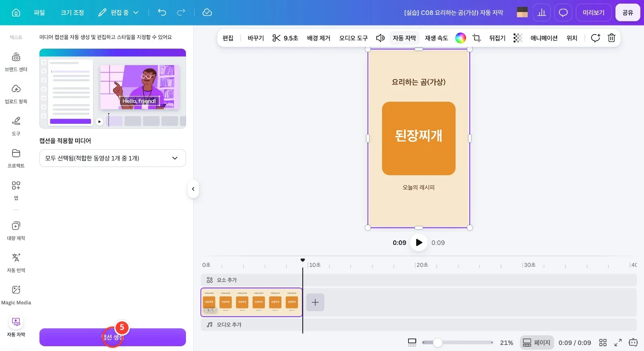Collapse the left side panel
644x351 pixels.
tap(193, 189)
